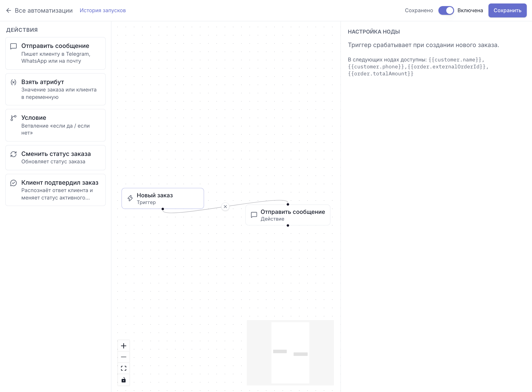
Task: Open the История запусков link
Action: pyautogui.click(x=103, y=10)
